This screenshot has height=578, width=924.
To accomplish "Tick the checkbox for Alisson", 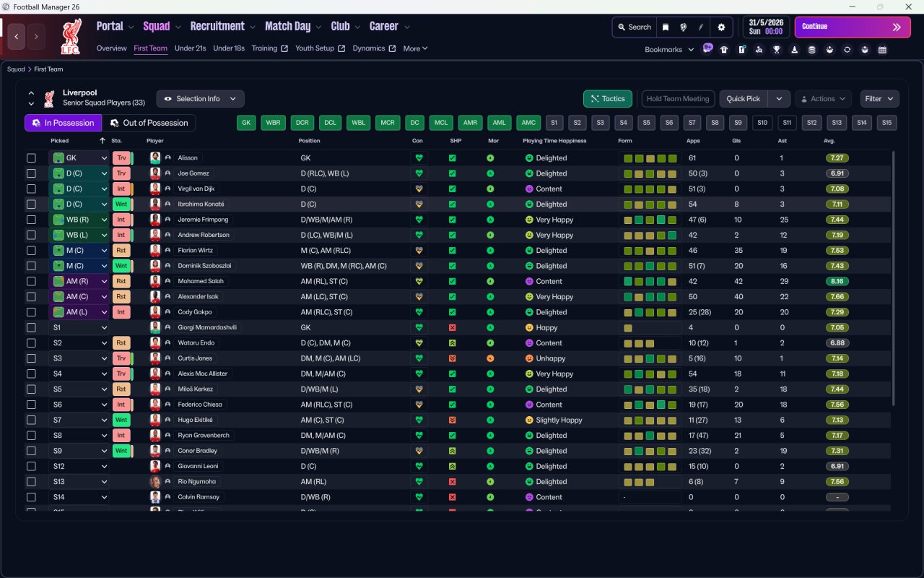I will tap(31, 158).
